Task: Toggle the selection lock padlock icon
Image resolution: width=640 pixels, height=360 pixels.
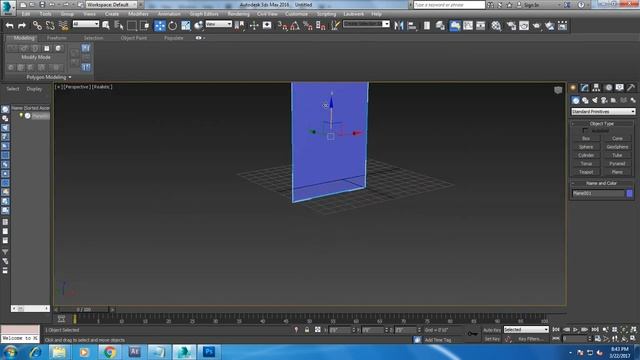Action: pos(307,329)
